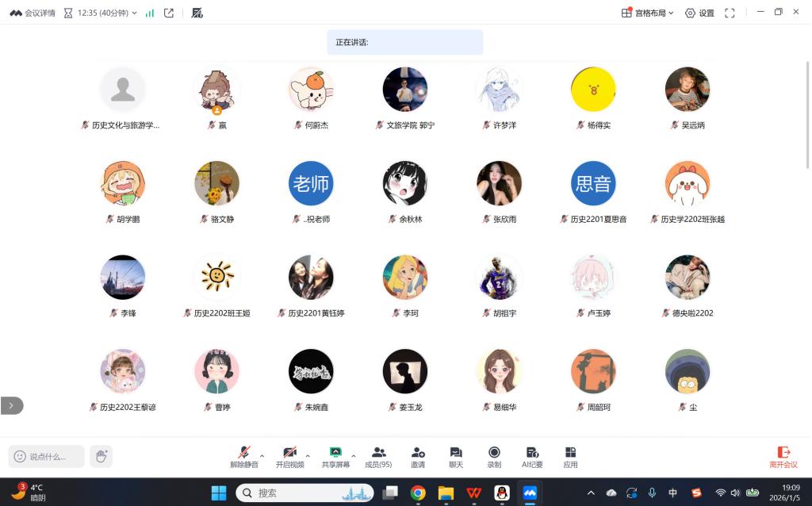The height and width of the screenshot is (506, 812).
Task: Expand the left side panel arrow
Action: coord(11,405)
